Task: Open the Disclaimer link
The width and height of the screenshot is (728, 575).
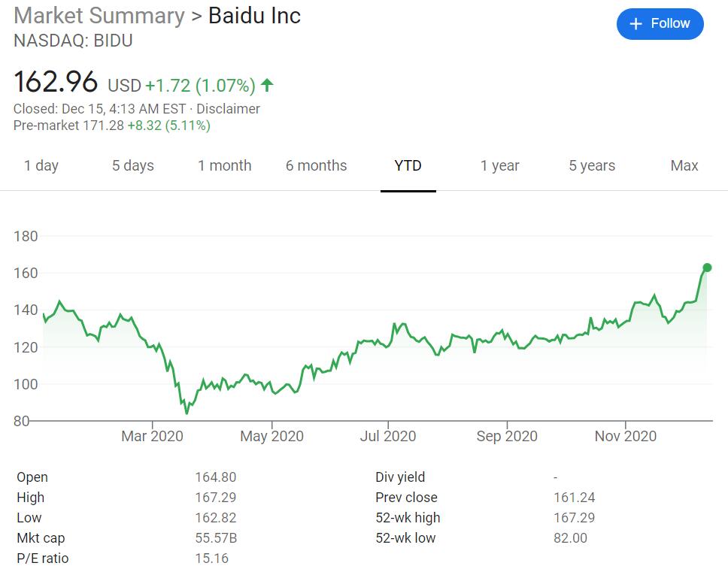Action: [x=228, y=108]
